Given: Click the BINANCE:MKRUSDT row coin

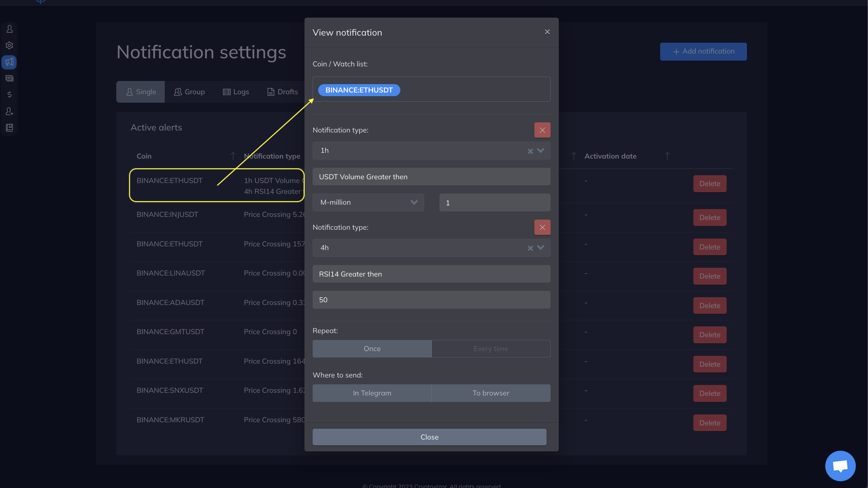Looking at the screenshot, I should pyautogui.click(x=170, y=420).
